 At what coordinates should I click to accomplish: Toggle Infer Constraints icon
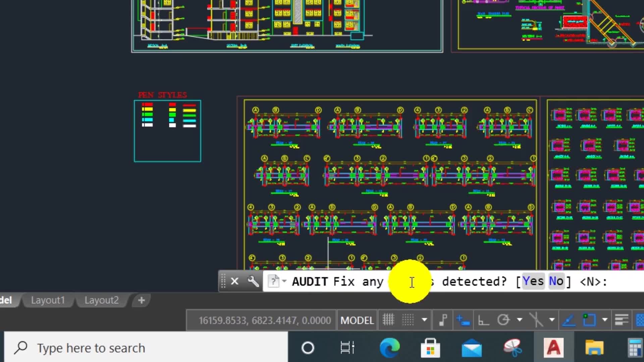point(443,320)
